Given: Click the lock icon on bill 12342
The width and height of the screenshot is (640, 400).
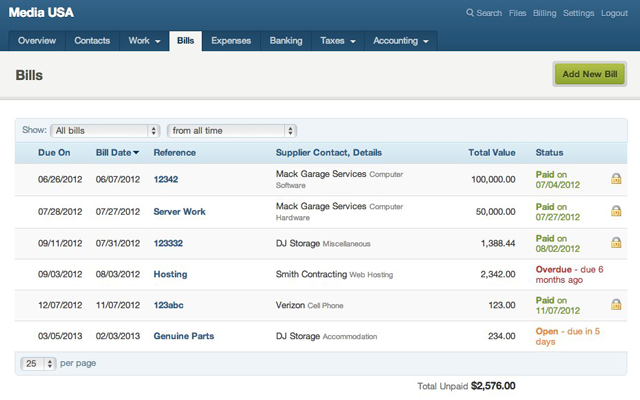Looking at the screenshot, I should point(616,180).
